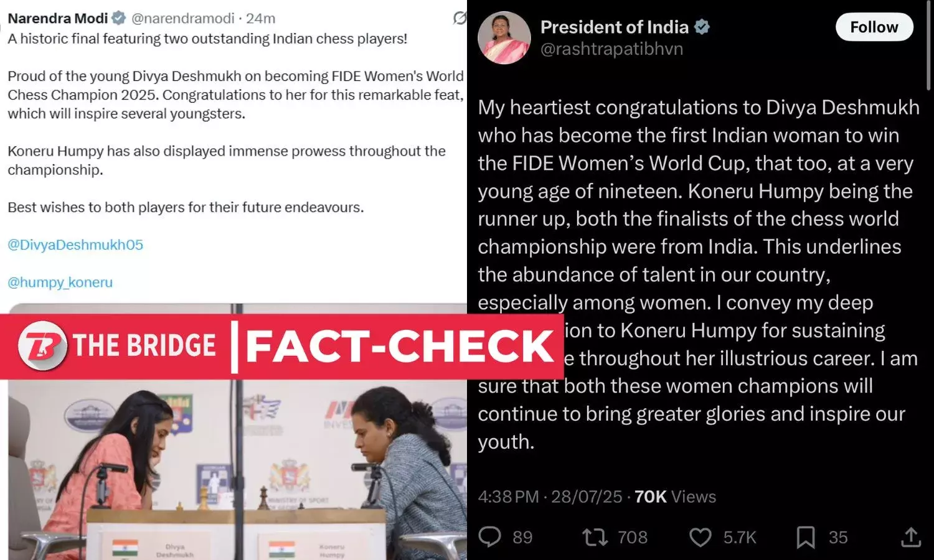The image size is (934, 560).
Task: Click the @narendramodi handle
Action: [183, 19]
